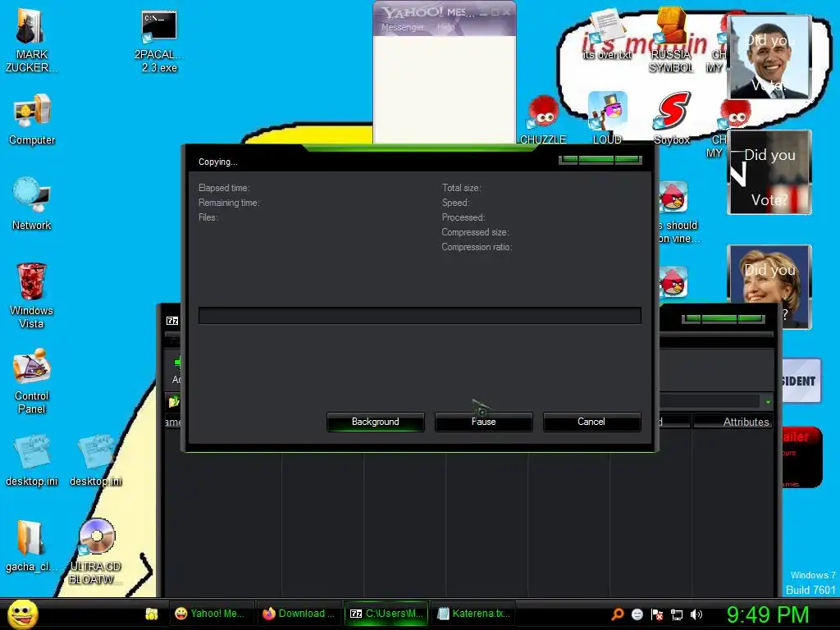Click the smiley Start button
This screenshot has width=840, height=630.
[23, 614]
